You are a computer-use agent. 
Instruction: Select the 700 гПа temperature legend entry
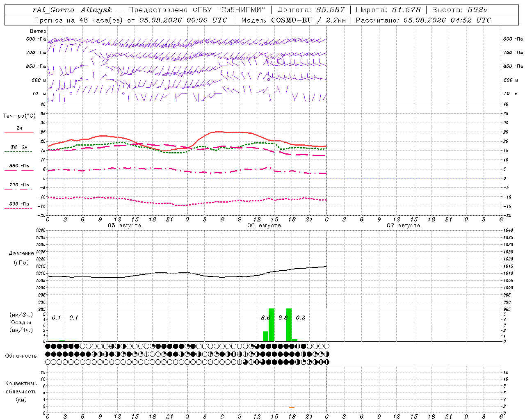19,186
